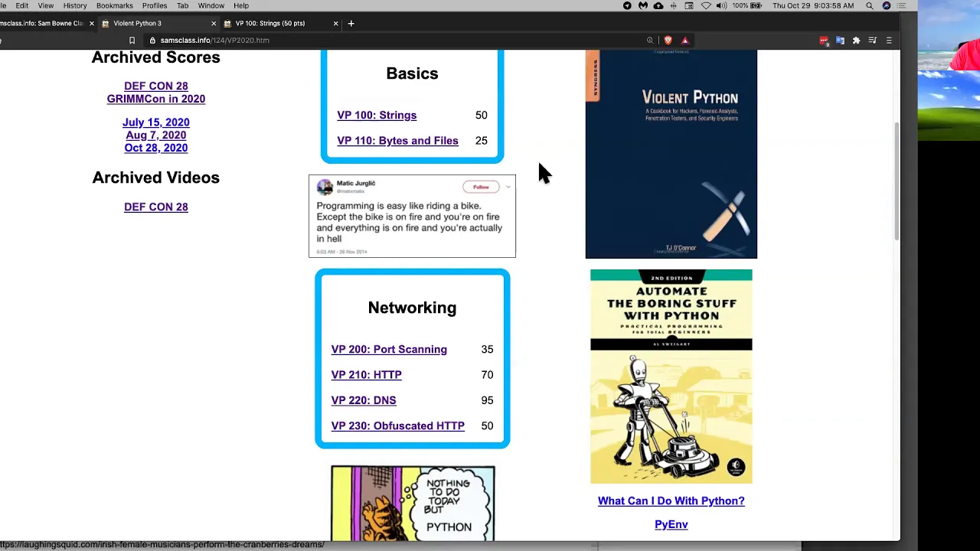Screen dimensions: 980x551
Task: Open the VP 110: Bytes and Files link
Action: click(397, 141)
